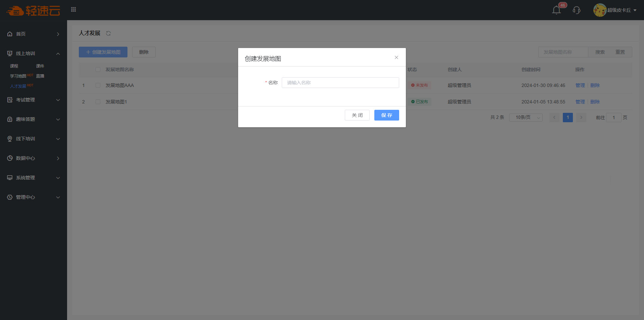Click the 前往 page number field
The height and width of the screenshot is (320, 644).
[x=614, y=118]
